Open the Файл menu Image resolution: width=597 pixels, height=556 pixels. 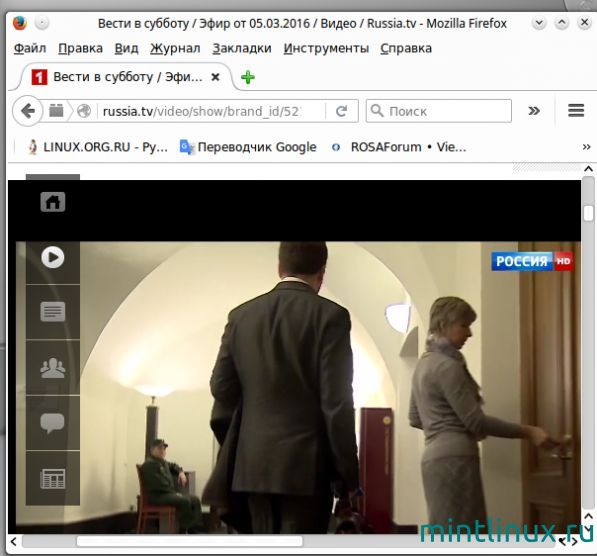[x=30, y=49]
